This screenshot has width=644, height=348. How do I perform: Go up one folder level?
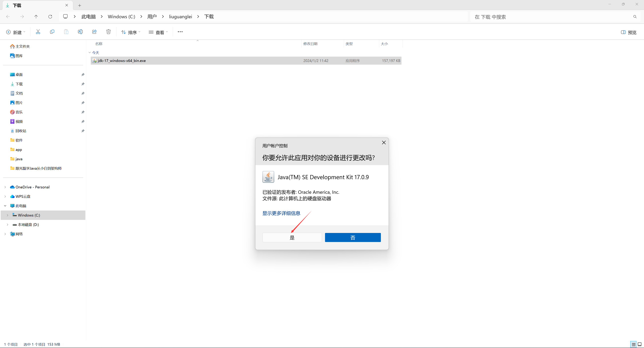36,16
